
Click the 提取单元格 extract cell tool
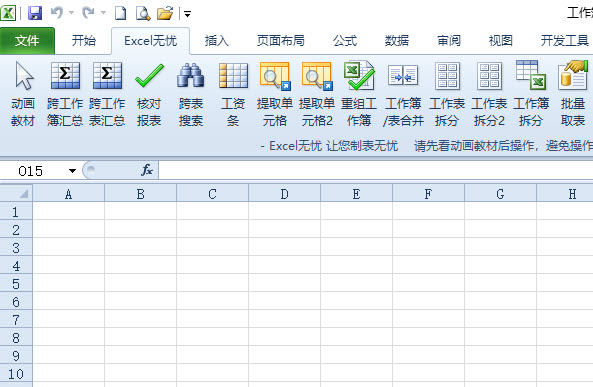point(275,94)
